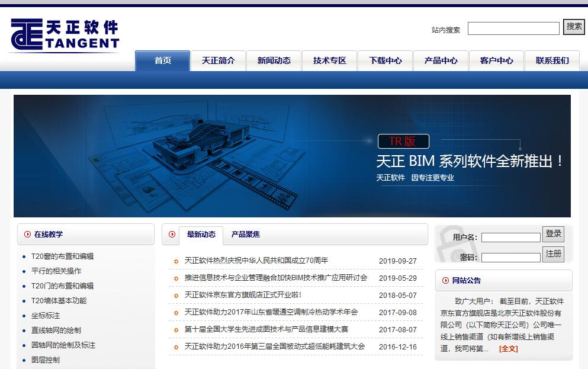Open news 天正软件热烈庆祝中华人民共和国成立70周年
The image size is (588, 369).
pyautogui.click(x=256, y=261)
